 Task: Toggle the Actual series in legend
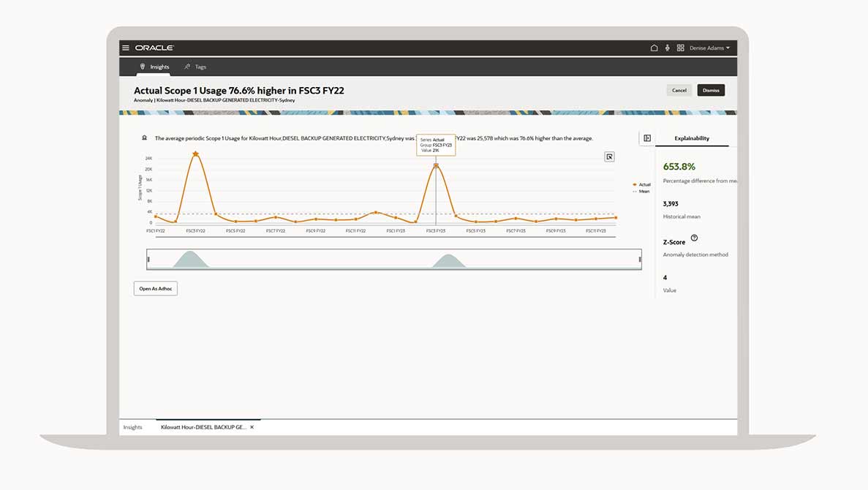pyautogui.click(x=641, y=184)
